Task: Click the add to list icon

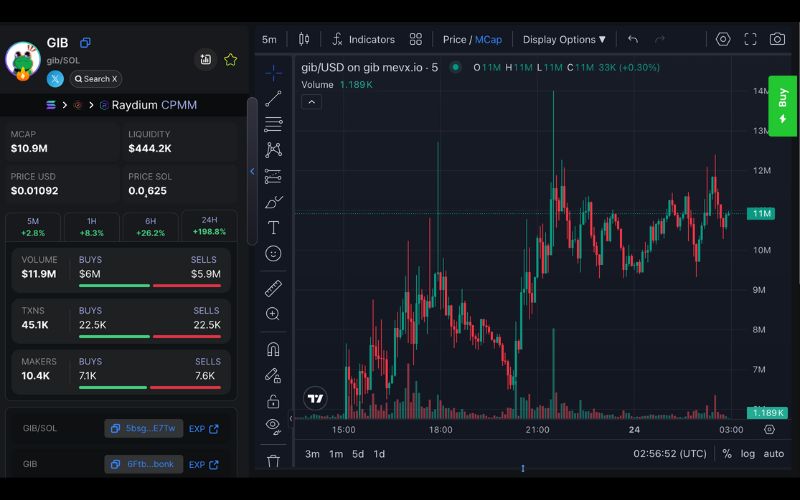Action: pyautogui.click(x=205, y=60)
